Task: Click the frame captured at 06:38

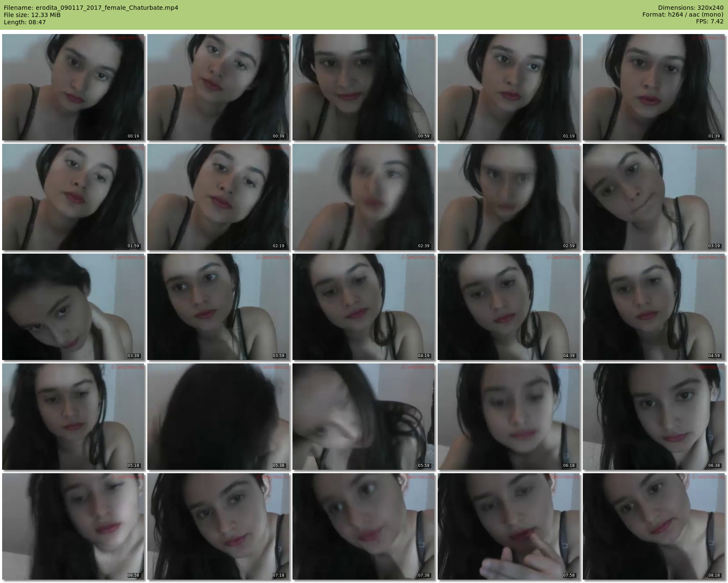Action: coord(654,417)
